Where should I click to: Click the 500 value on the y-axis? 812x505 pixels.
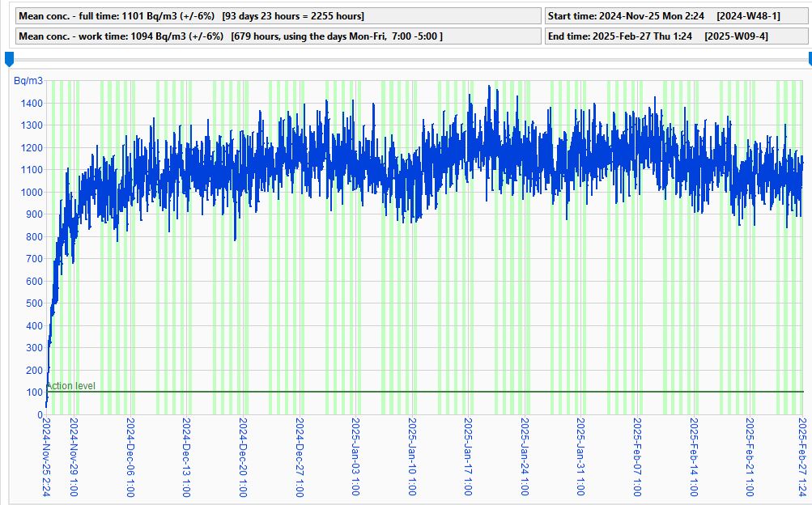coord(34,303)
